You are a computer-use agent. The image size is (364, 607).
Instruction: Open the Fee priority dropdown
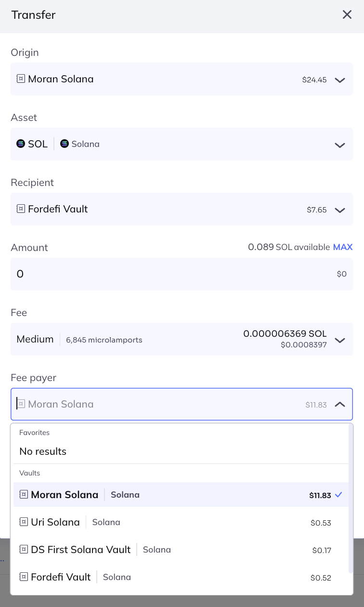pos(340,340)
